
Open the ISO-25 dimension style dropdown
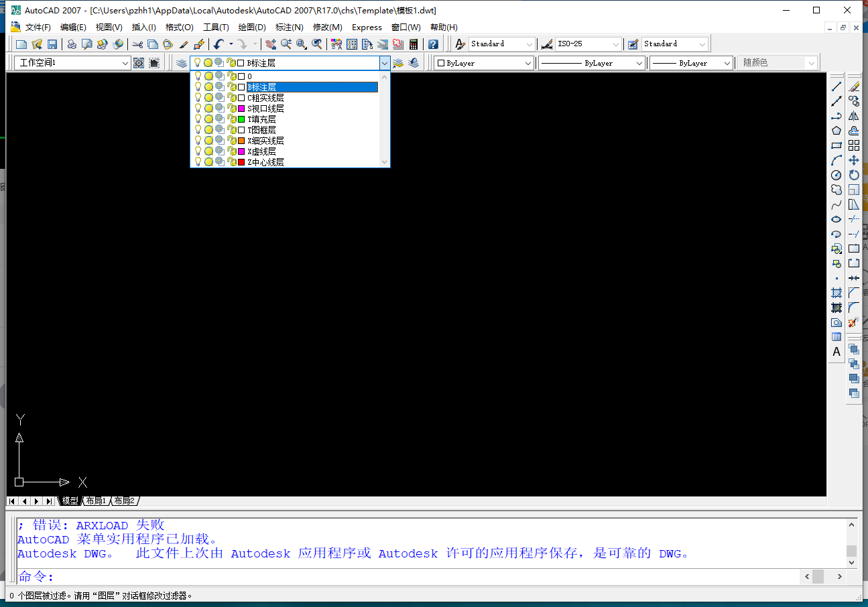588,44
